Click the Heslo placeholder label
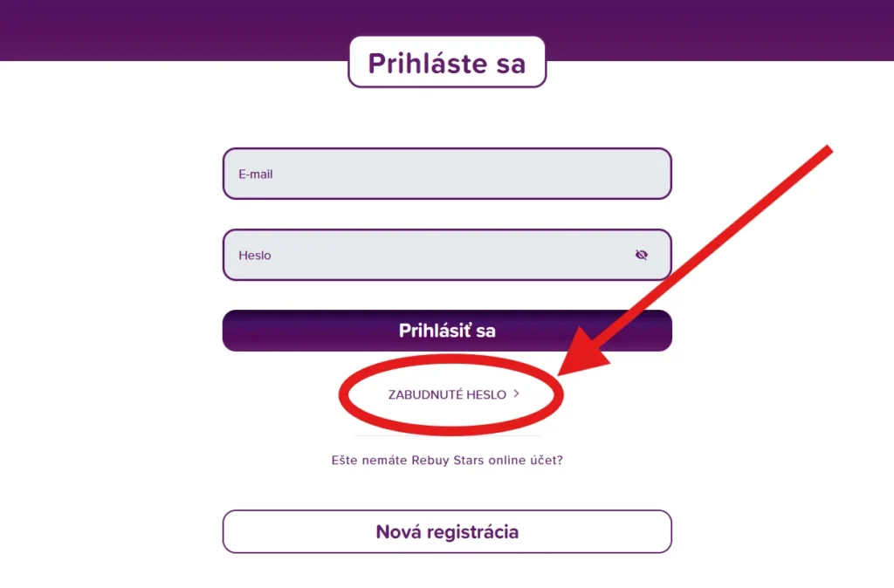This screenshot has height=588, width=894. [255, 256]
